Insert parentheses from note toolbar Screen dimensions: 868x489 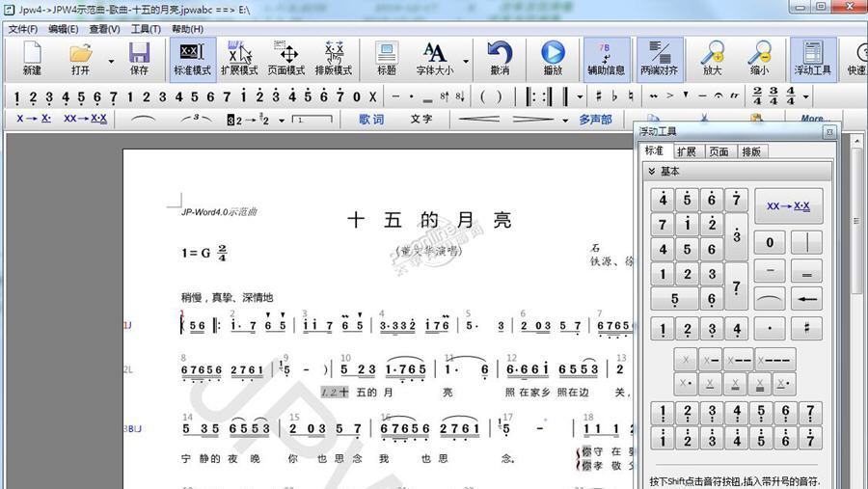[491, 96]
